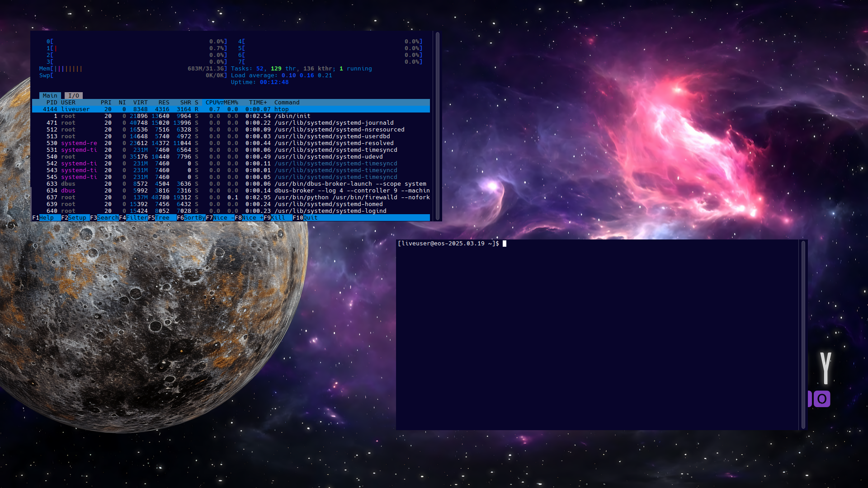Viewport: 868px width, 488px height.
Task: Select PID 545 systemd-timesyncd thread row
Action: [x=231, y=177]
